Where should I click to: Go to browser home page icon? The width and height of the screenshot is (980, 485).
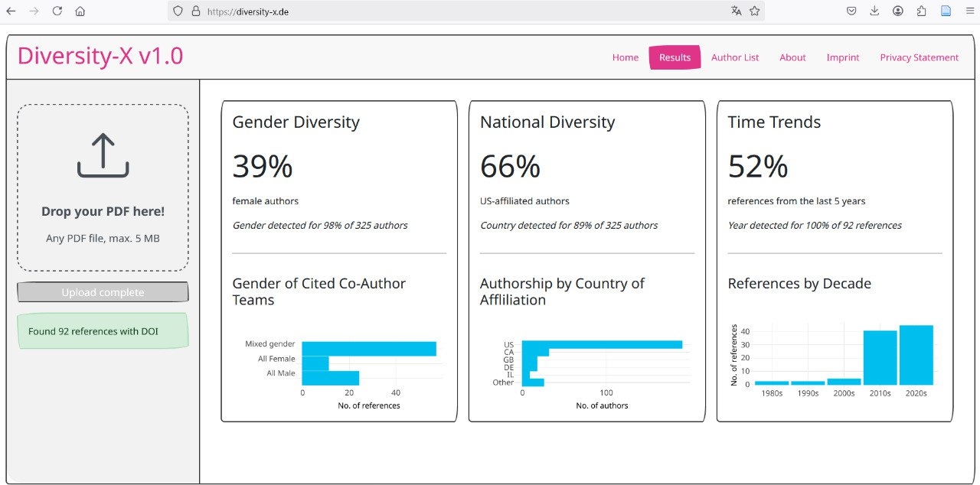click(x=80, y=11)
